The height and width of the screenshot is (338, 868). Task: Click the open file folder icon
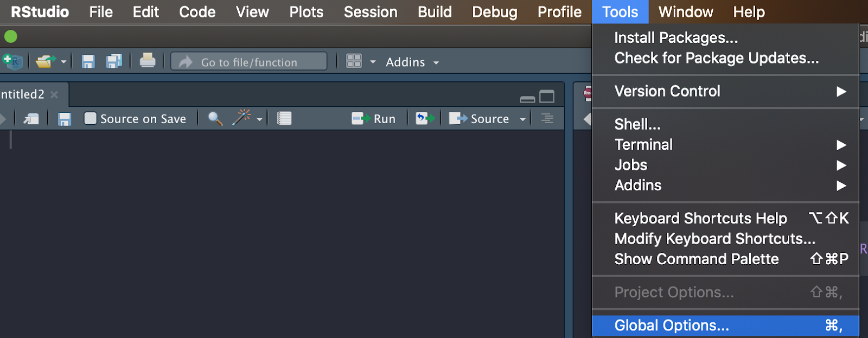coord(46,62)
